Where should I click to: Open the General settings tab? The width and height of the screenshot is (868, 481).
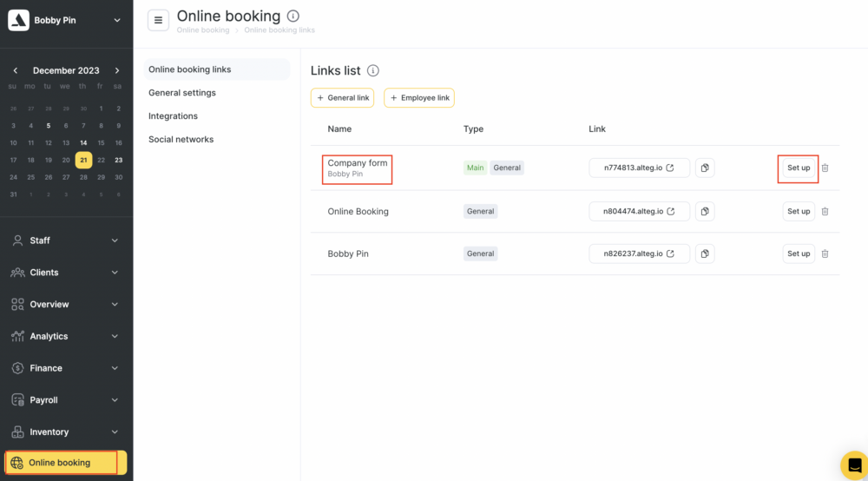[x=182, y=93]
